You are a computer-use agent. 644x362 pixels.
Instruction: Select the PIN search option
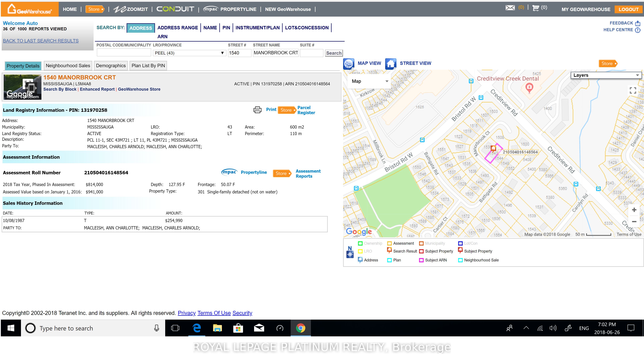pos(226,28)
